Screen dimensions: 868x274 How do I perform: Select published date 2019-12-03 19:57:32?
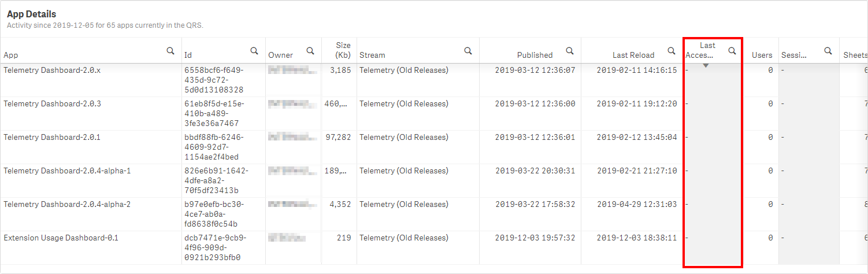535,238
